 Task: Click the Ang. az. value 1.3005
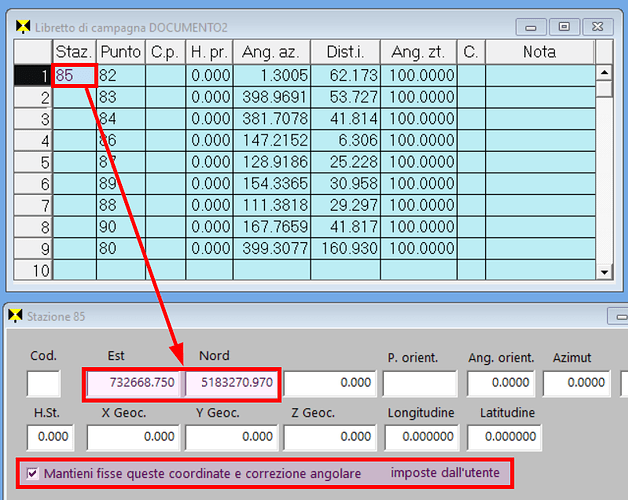(x=272, y=75)
